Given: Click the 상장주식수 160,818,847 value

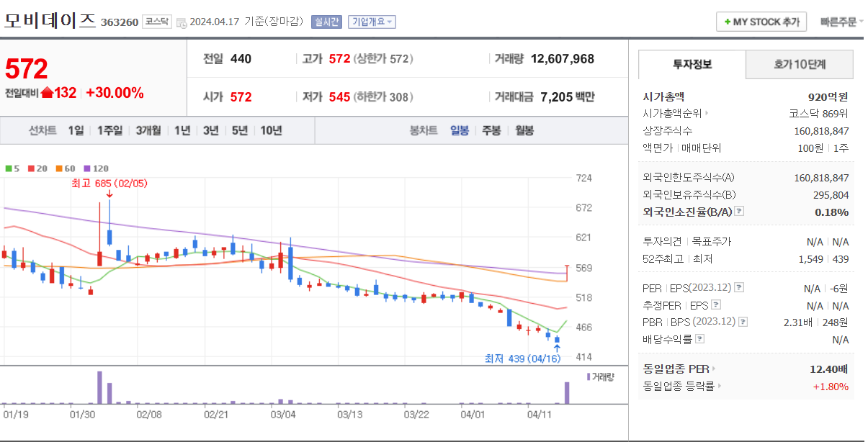Looking at the screenshot, I should (x=821, y=130).
